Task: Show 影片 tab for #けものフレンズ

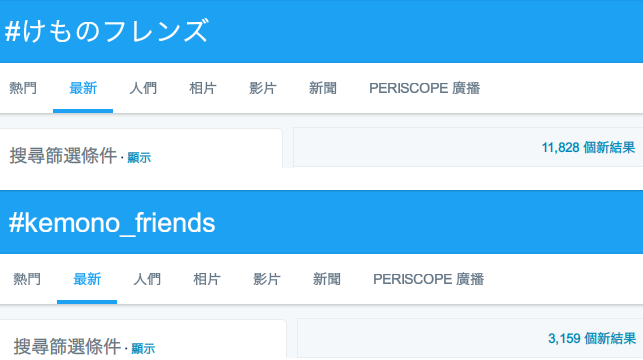Action: pyautogui.click(x=263, y=88)
